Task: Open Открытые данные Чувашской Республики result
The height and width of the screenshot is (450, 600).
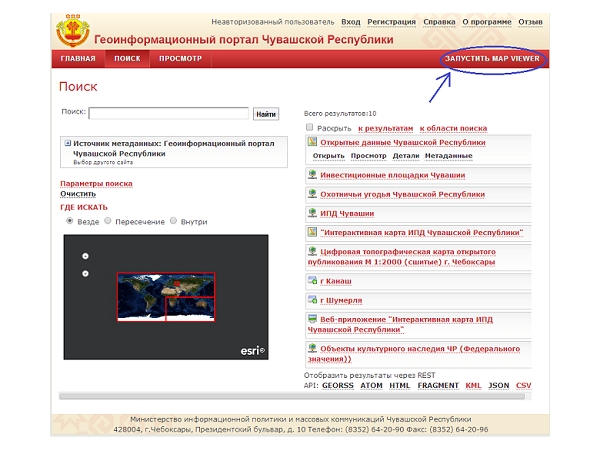Action: tap(403, 142)
